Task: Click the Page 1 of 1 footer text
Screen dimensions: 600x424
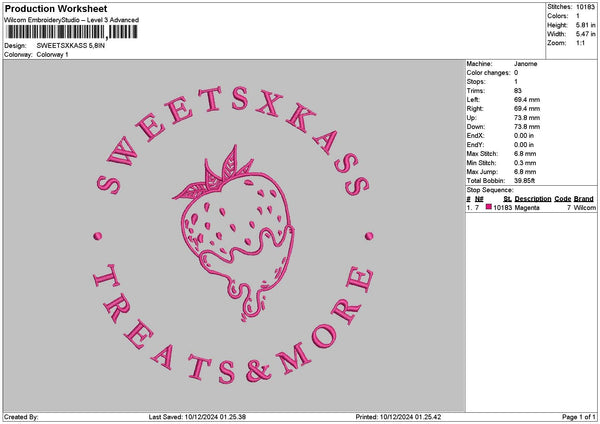Action: [x=579, y=417]
